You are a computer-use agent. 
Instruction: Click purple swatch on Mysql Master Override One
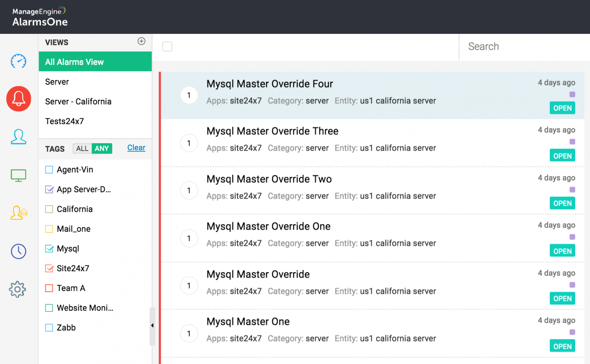pyautogui.click(x=572, y=237)
